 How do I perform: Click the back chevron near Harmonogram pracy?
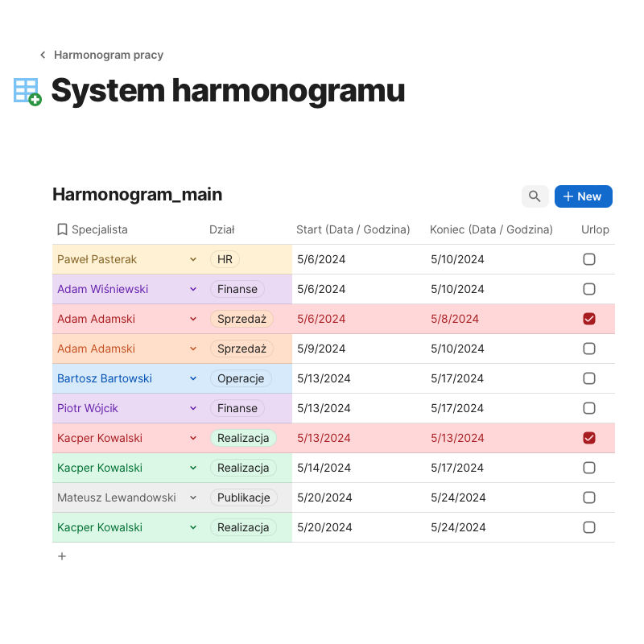[43, 56]
